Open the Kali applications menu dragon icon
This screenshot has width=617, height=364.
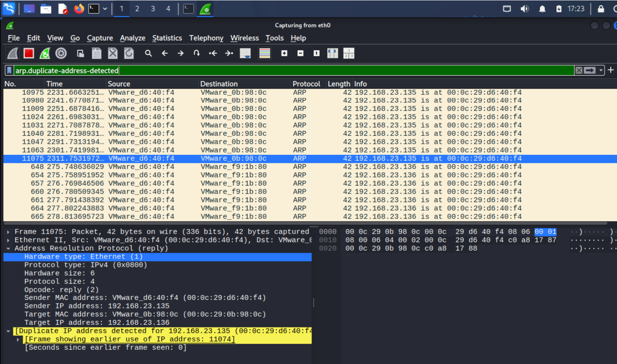[x=8, y=8]
